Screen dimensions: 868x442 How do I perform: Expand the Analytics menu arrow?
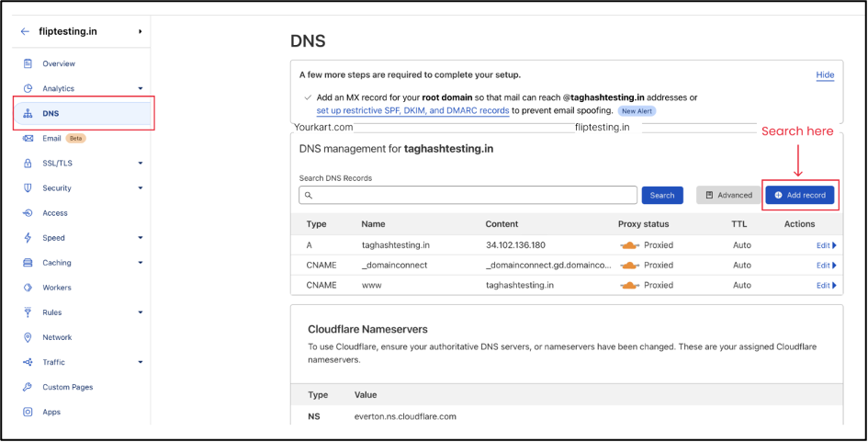pos(140,88)
